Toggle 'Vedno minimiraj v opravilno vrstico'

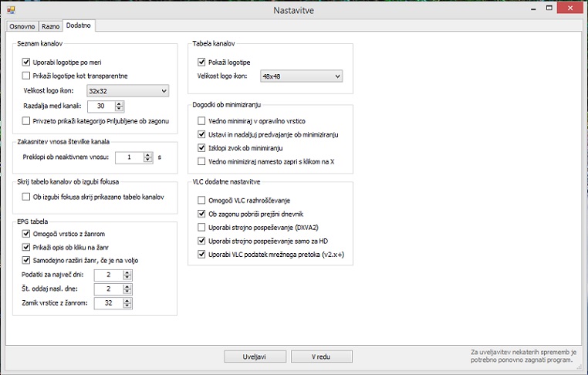tap(202, 121)
